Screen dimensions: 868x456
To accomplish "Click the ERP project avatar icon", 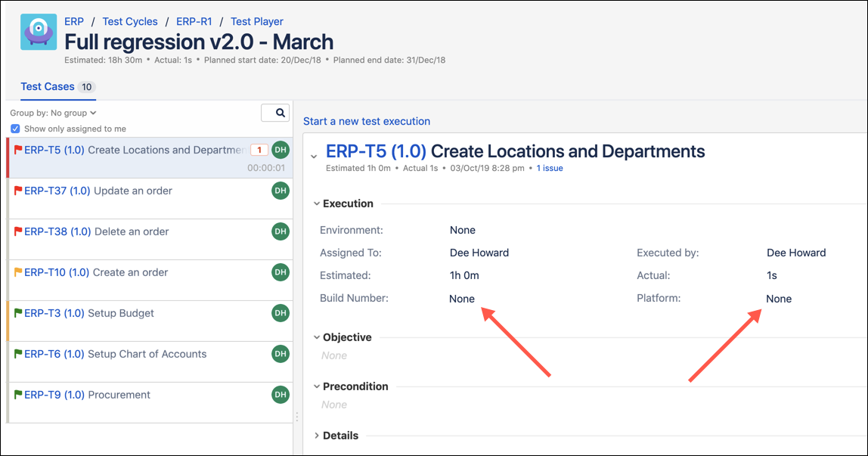I will 39,33.
